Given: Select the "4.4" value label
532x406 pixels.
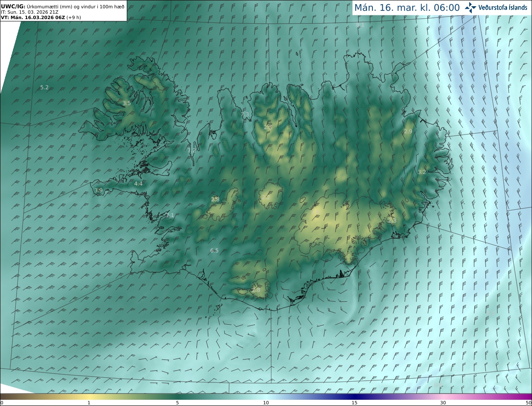Looking at the screenshot, I should tap(138, 184).
